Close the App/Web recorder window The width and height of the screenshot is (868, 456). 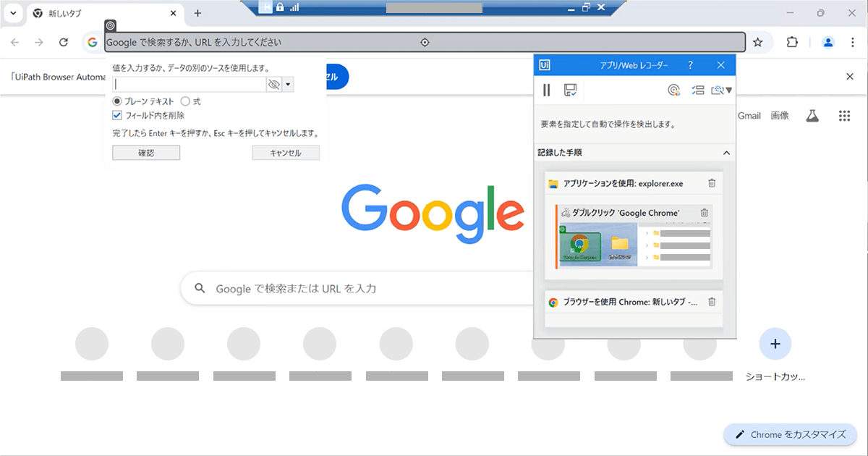tap(720, 65)
